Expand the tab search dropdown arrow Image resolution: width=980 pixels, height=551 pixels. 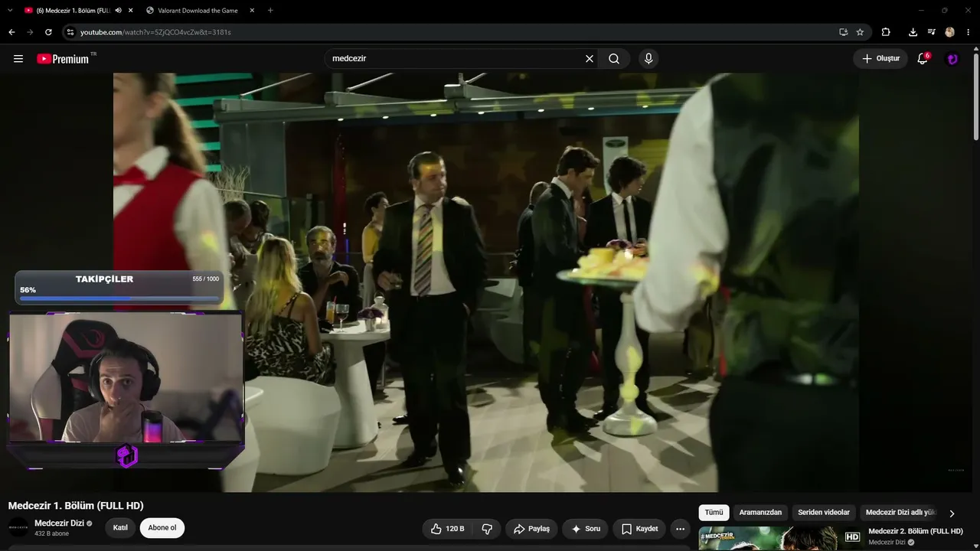pyautogui.click(x=10, y=11)
